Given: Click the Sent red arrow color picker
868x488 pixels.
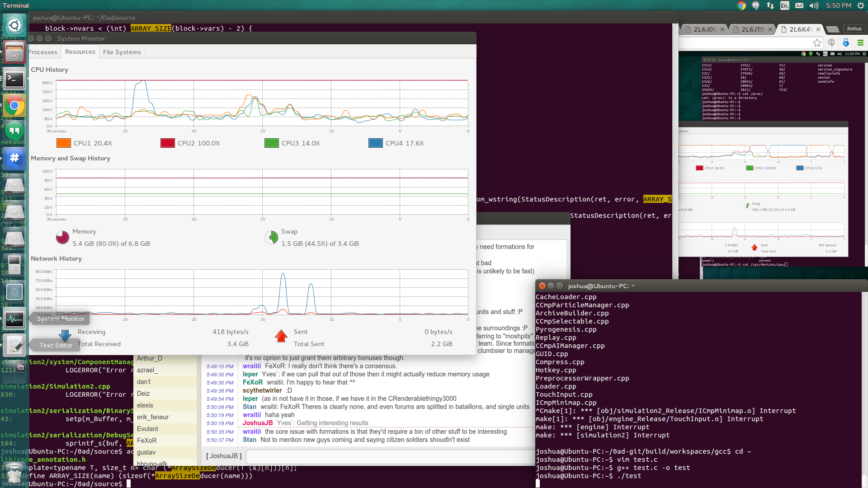Looking at the screenshot, I should [281, 336].
